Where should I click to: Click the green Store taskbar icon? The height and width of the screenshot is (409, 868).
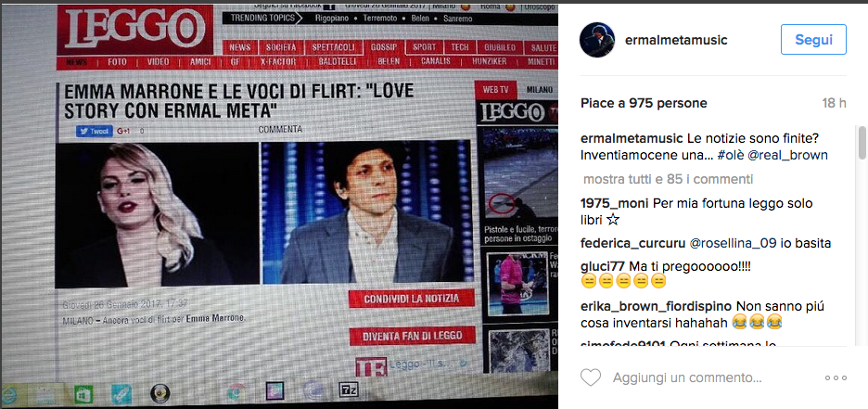[x=84, y=394]
